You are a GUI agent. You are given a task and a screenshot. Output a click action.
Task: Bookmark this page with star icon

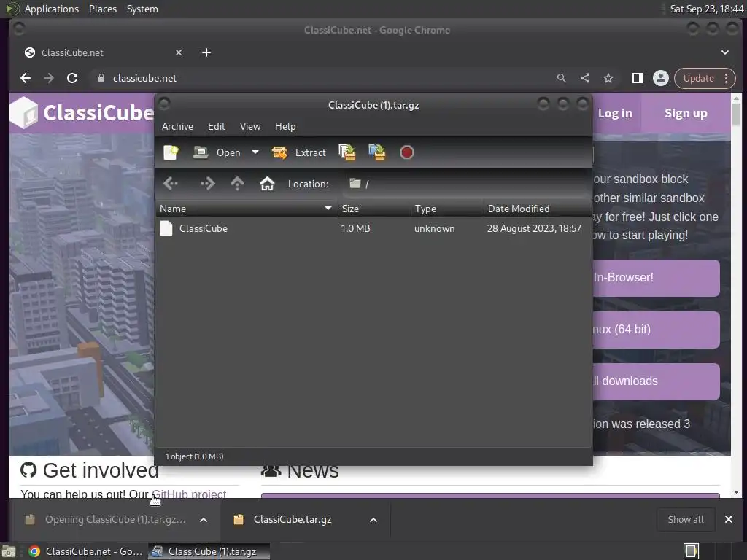[x=608, y=78]
